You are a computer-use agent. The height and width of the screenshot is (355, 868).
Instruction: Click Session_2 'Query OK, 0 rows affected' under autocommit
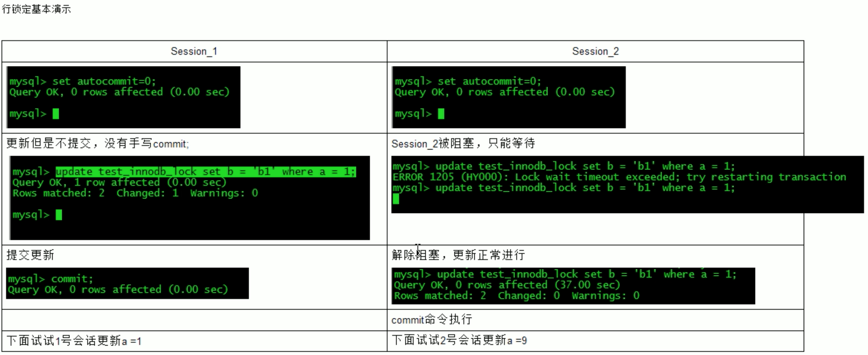click(505, 92)
